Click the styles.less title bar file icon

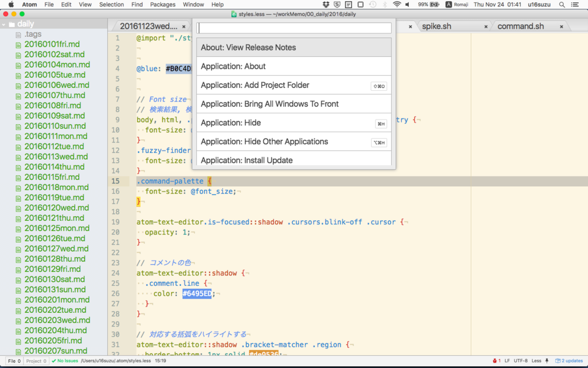point(234,14)
